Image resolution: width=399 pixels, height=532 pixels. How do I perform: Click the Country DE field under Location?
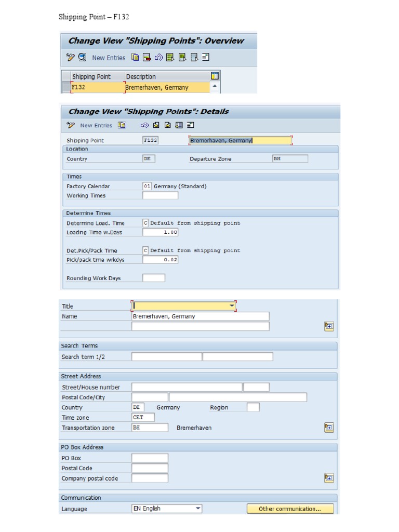coord(149,158)
